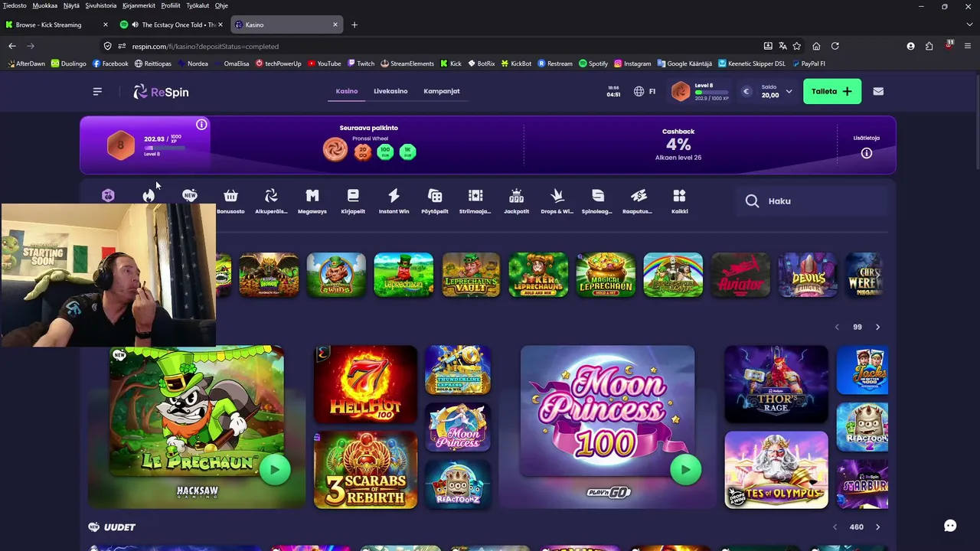Open the Twitch bookmark link
The height and width of the screenshot is (551, 980).
(361, 64)
